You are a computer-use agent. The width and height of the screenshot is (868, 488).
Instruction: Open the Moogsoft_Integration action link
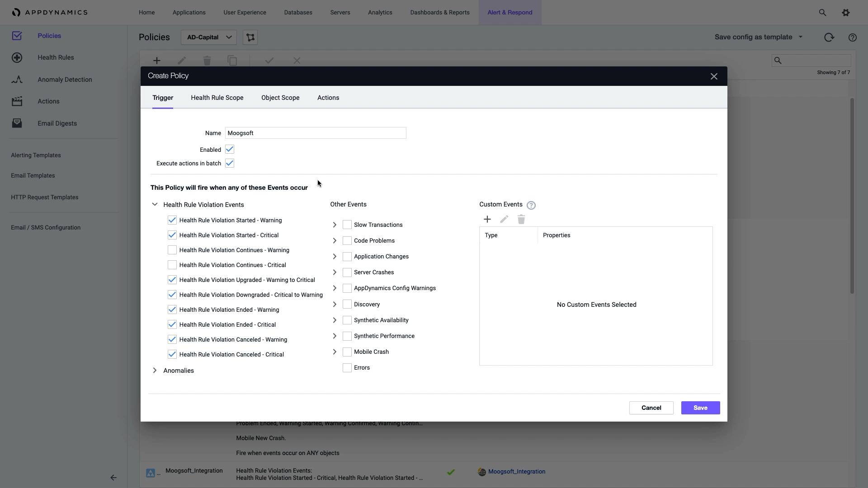point(517,471)
